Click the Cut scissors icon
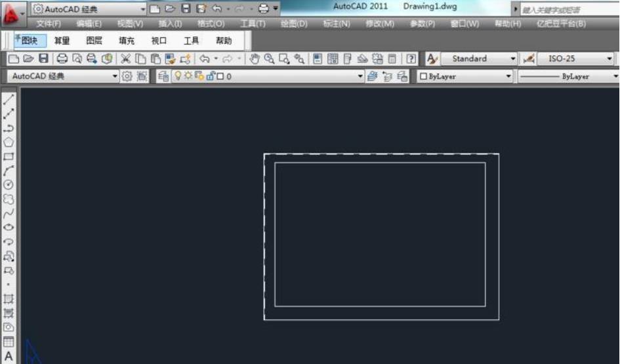Viewport: 620px width, 364px height. [125, 59]
